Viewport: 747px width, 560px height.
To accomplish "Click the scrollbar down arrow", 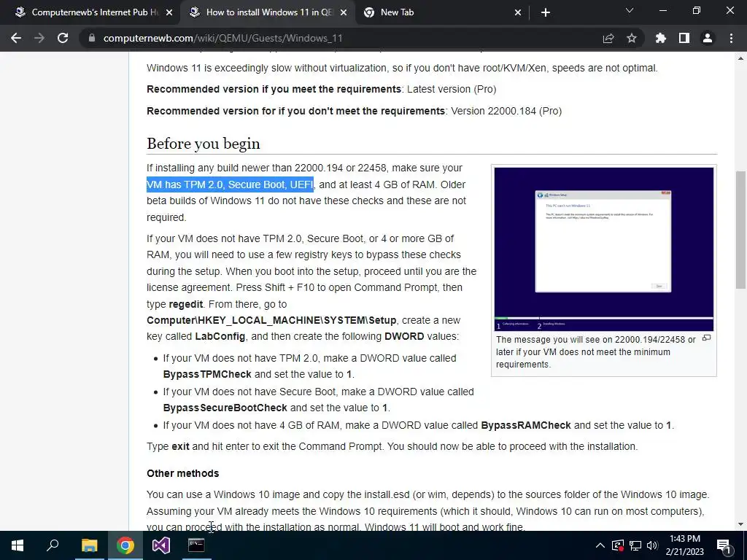I will pos(741,524).
